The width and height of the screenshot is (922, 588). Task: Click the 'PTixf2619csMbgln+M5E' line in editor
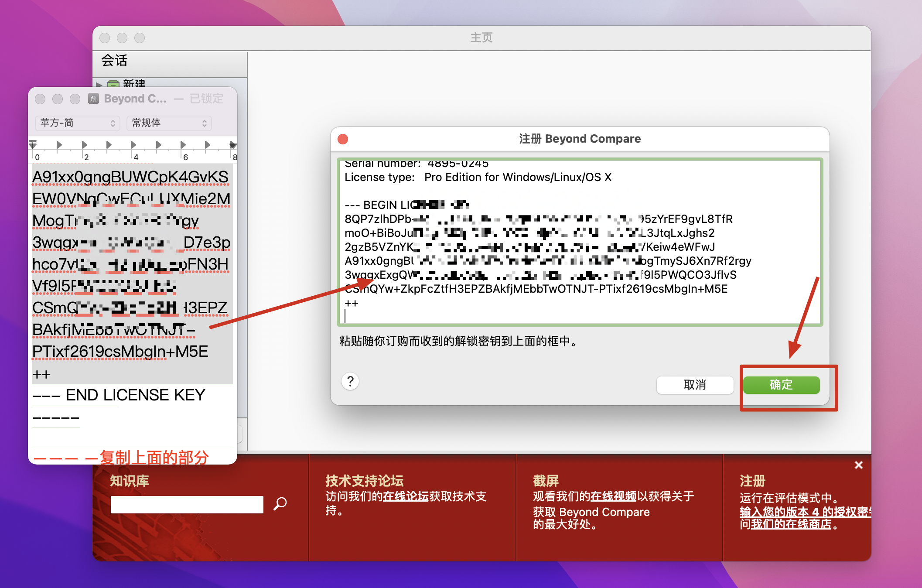(x=120, y=352)
